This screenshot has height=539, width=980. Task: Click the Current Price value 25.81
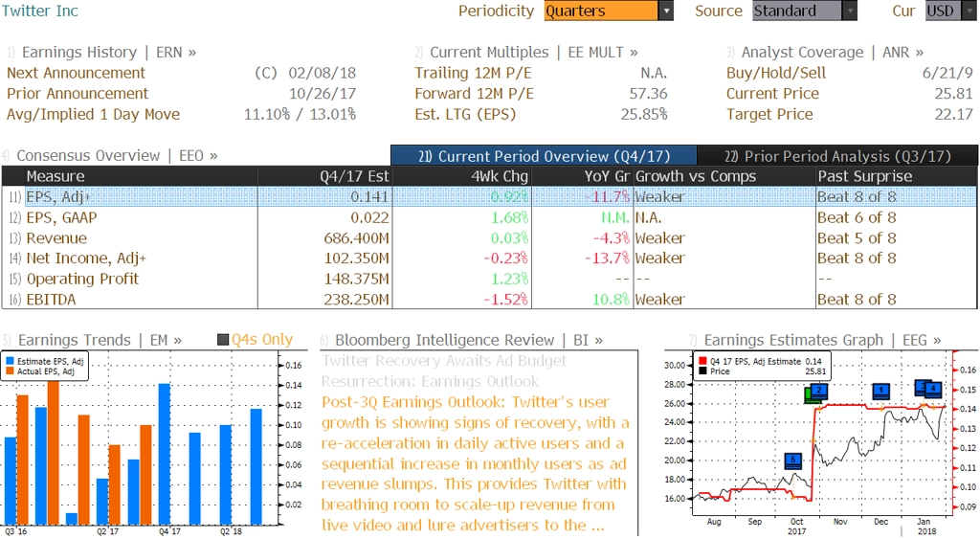[954, 94]
